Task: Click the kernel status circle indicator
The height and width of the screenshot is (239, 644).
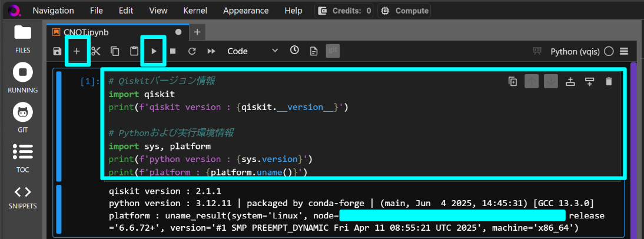Action: (x=609, y=51)
